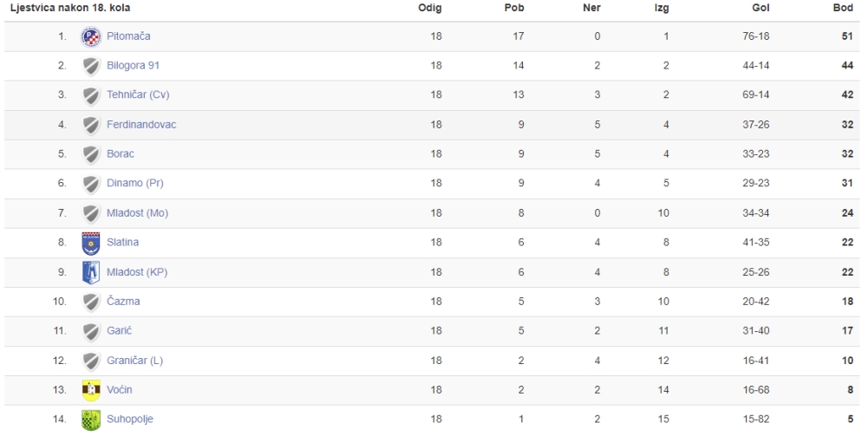Open the Garić team link
Screen dimensions: 868x436
coord(119,331)
